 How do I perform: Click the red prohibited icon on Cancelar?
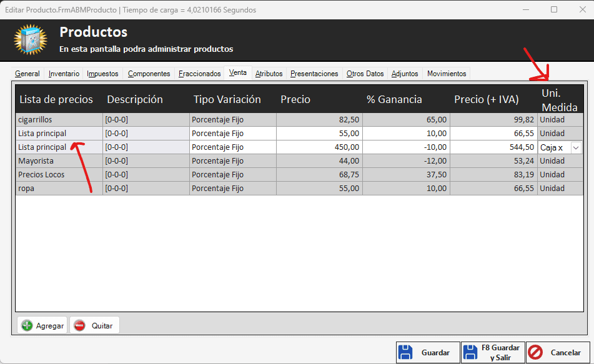[535, 352]
